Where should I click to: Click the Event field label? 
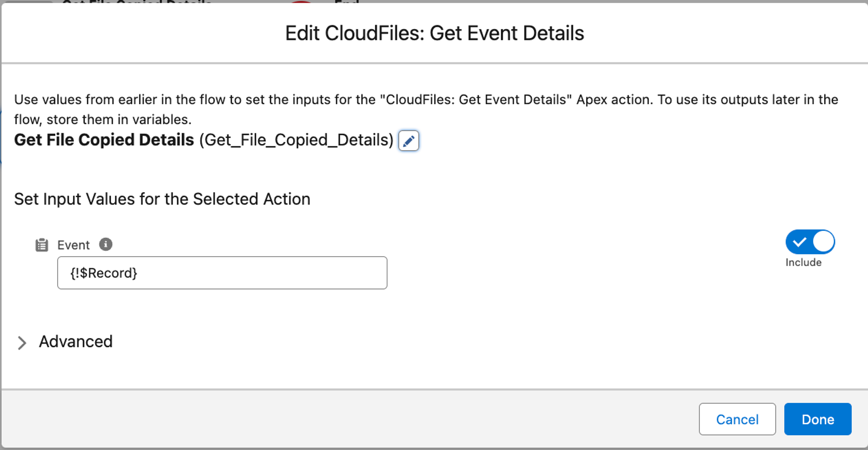pos(73,245)
